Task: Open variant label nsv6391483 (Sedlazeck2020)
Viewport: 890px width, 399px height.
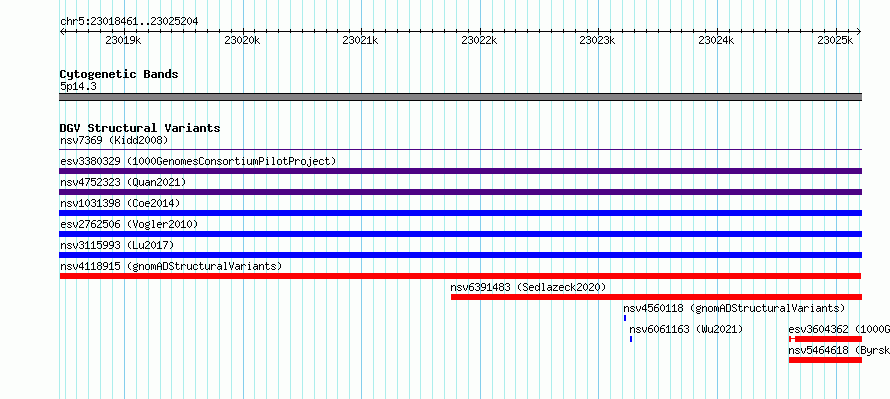Action: click(528, 287)
